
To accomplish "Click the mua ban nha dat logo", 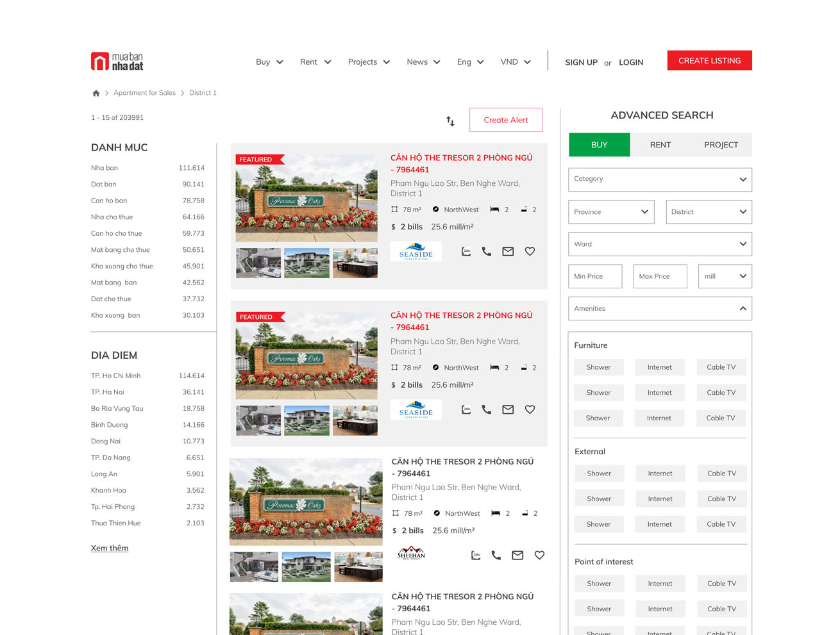I will tap(117, 62).
